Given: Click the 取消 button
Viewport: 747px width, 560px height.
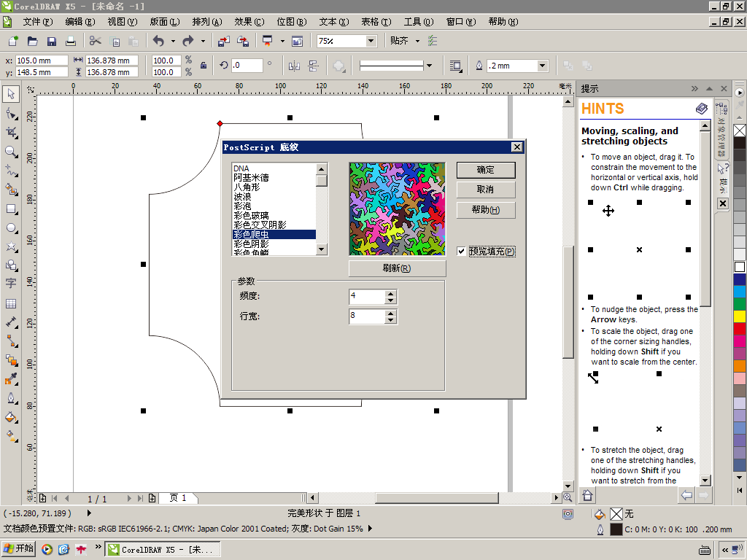Looking at the screenshot, I should tap(485, 190).
